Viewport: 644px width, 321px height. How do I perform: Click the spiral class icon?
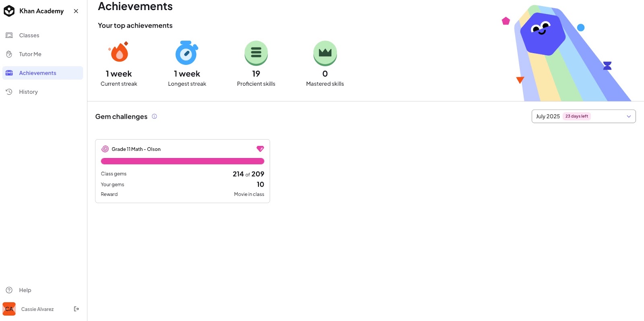click(x=105, y=149)
